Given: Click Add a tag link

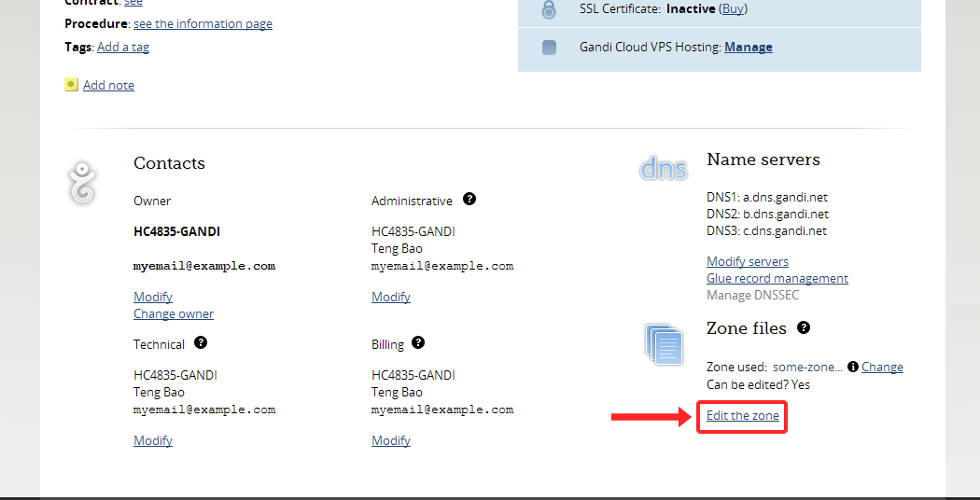Looking at the screenshot, I should coord(123,47).
